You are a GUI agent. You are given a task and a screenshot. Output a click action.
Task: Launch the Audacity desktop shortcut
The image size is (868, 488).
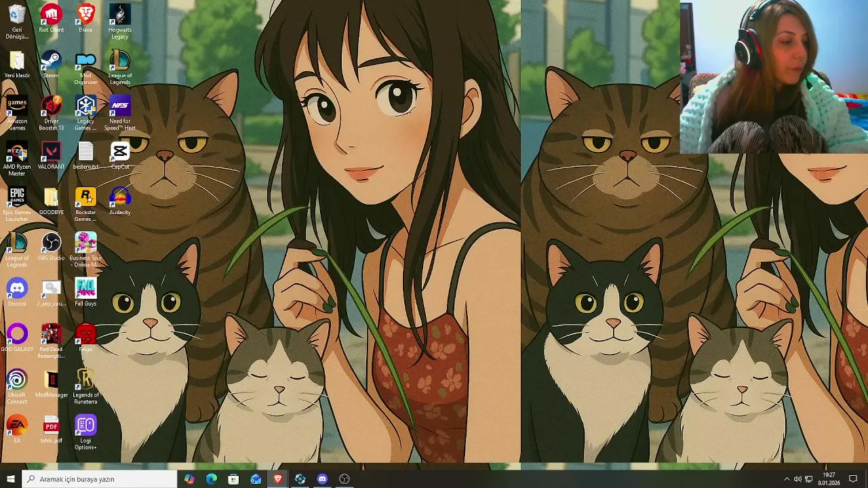click(x=120, y=201)
